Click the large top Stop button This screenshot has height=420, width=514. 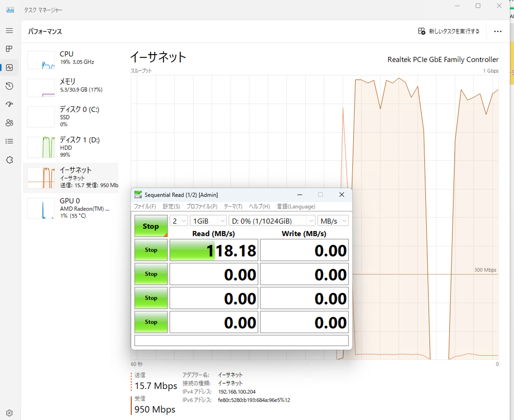(151, 226)
